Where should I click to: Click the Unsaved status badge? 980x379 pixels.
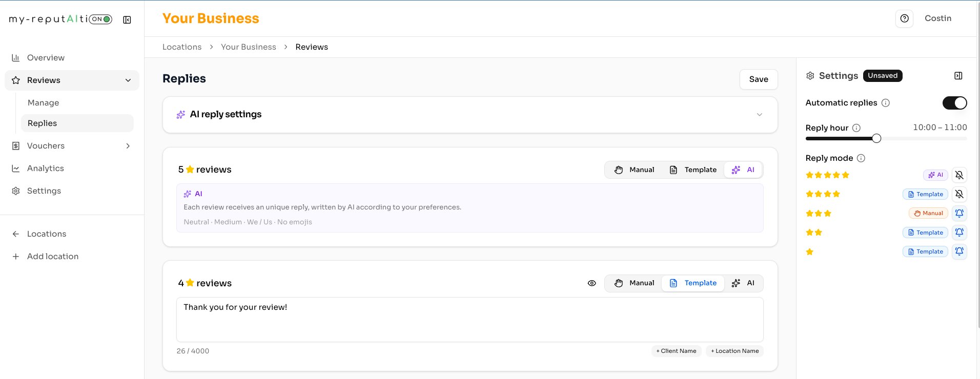point(883,76)
